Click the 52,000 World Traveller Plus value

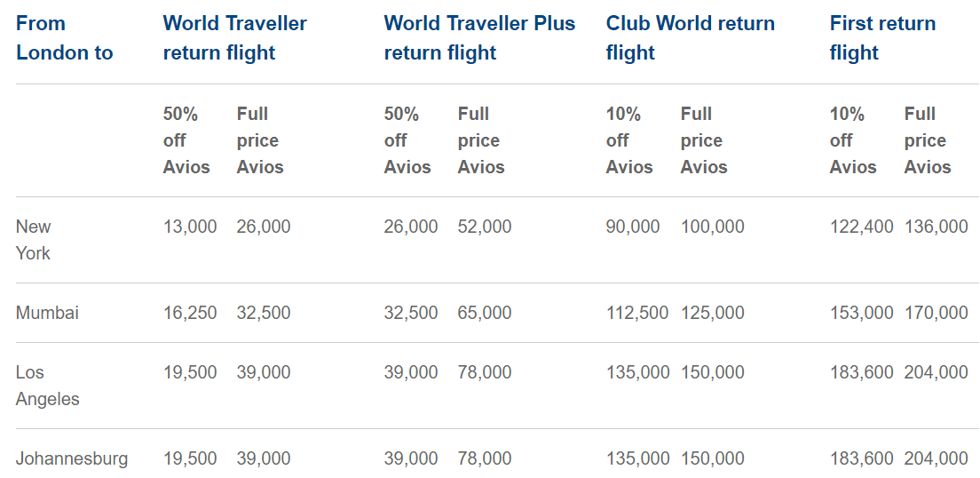[x=485, y=227]
